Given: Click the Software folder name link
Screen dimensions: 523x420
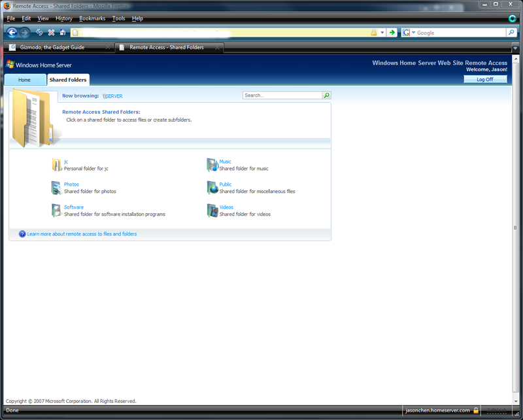Looking at the screenshot, I should (74, 207).
